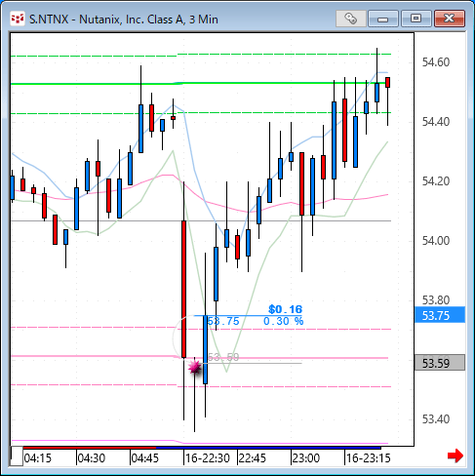
Task: Click the '22:45' time axis label
Action: [253, 458]
